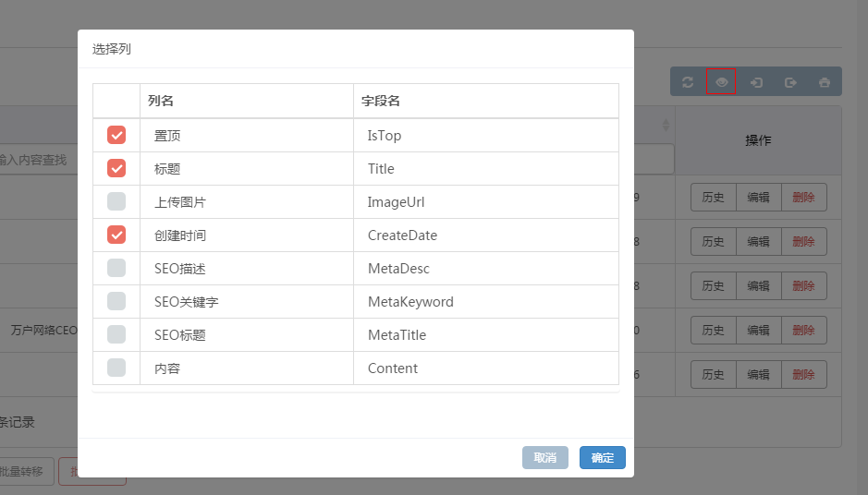The image size is (868, 495).
Task: Click the MetaDesc field name cell
Action: 486,268
